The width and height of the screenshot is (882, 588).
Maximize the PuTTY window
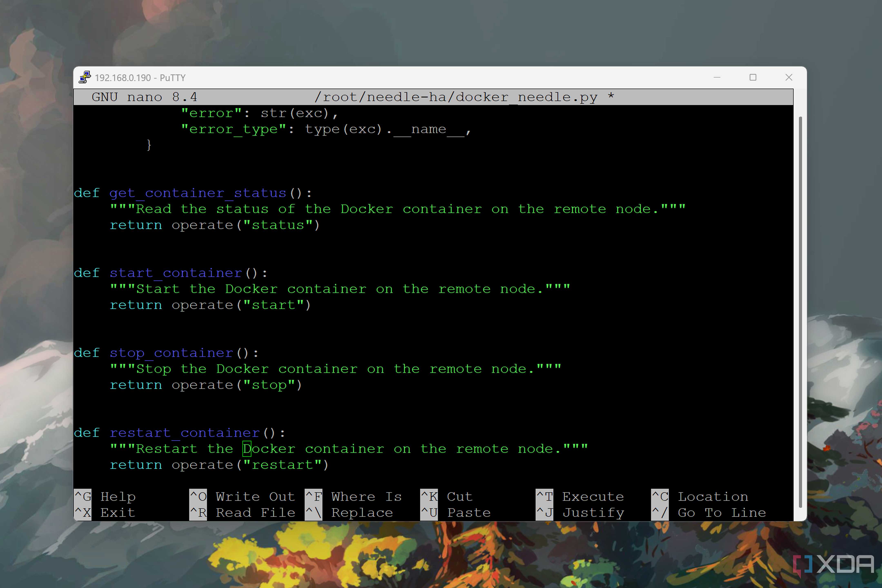coord(753,77)
